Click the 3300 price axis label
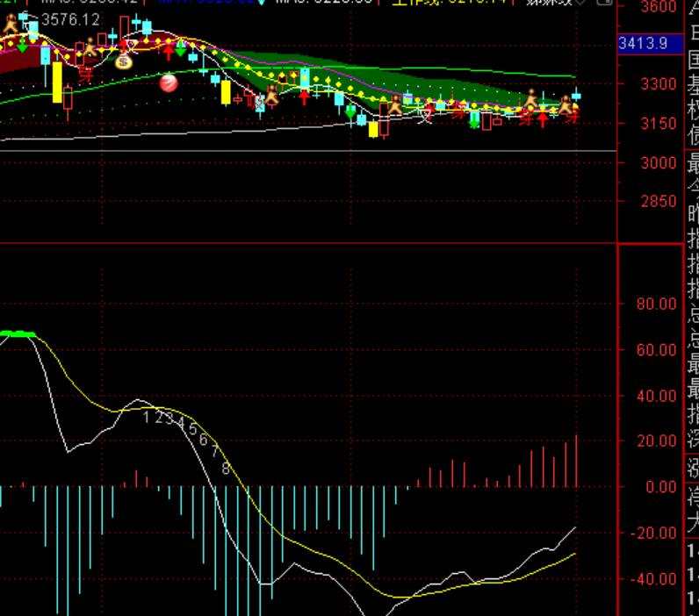The width and height of the screenshot is (699, 616). [658, 83]
